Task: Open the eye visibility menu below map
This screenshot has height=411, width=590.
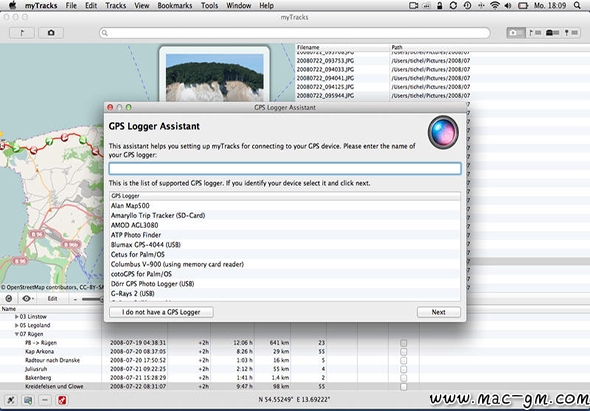Action: [27, 298]
